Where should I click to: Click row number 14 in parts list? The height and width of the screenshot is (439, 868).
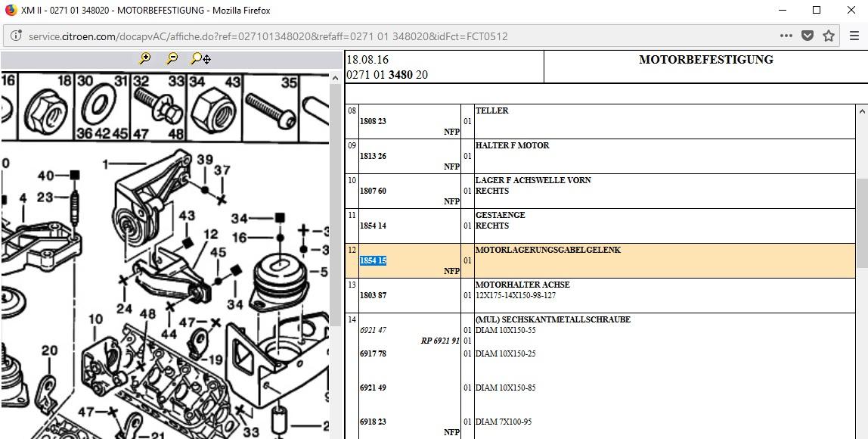click(352, 320)
